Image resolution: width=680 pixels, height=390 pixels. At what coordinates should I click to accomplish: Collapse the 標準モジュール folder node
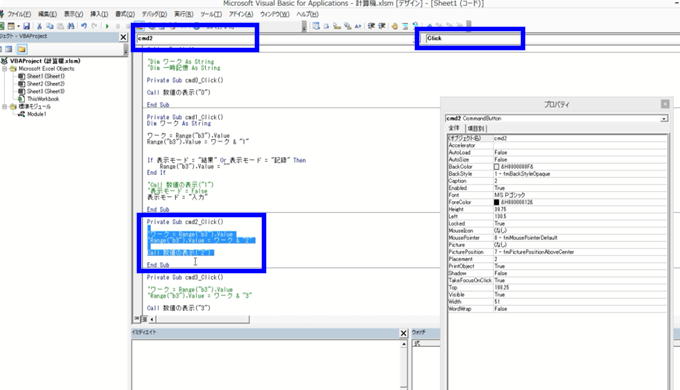[x=5, y=106]
